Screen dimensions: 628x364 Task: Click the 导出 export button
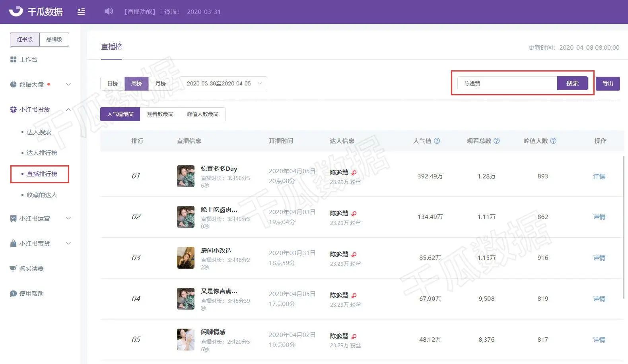pyautogui.click(x=608, y=83)
